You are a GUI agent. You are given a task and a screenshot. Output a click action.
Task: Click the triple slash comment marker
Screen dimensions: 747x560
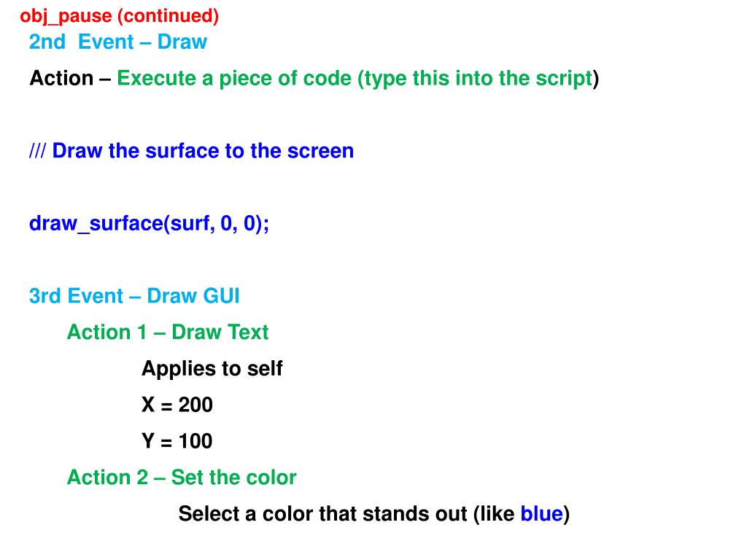click(38, 150)
